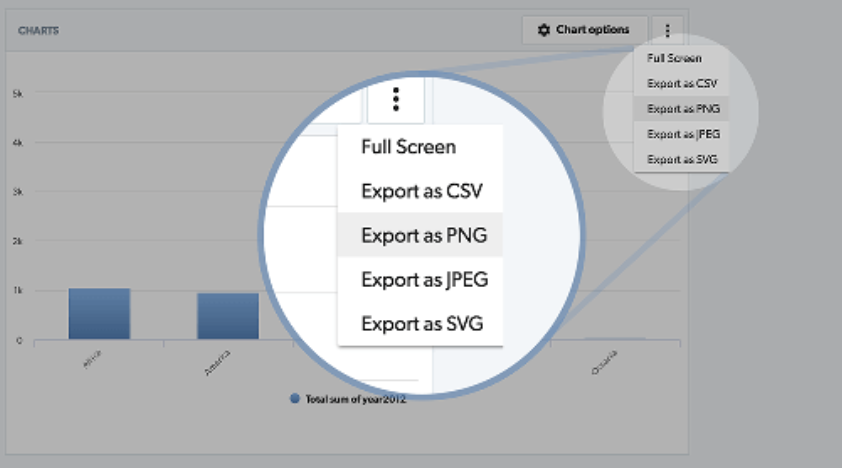Choose Export as JPEG in the small dropdown
The image size is (842, 468).
[682, 133]
